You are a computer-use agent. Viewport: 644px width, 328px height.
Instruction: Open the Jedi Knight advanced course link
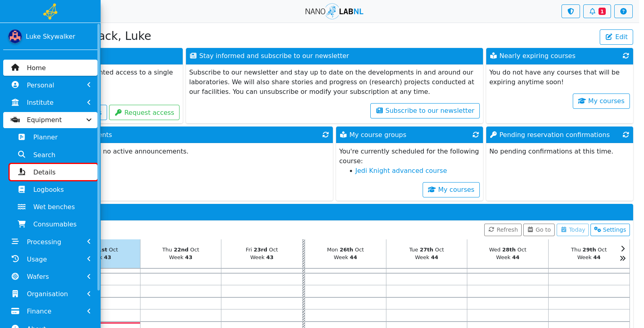401,170
